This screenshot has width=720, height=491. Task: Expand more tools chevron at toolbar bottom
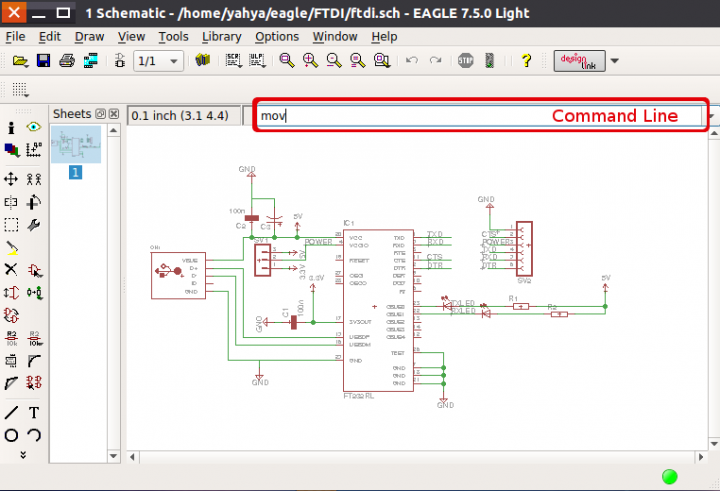[x=23, y=455]
